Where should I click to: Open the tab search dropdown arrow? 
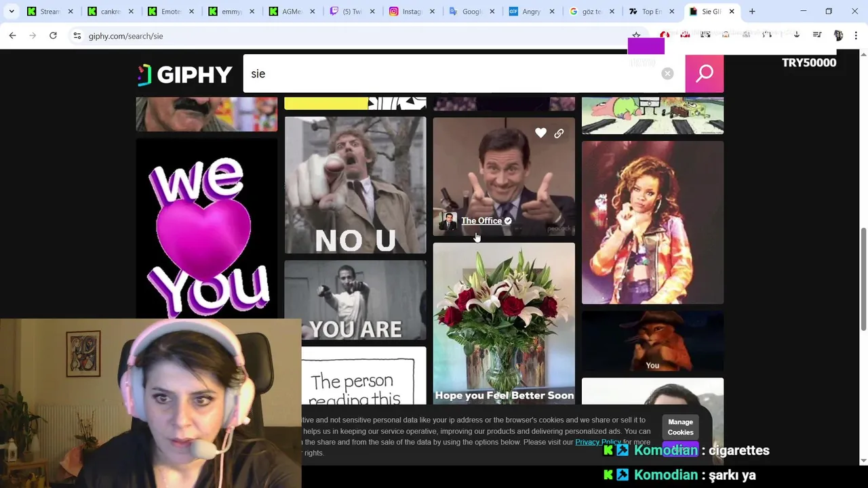[x=12, y=12]
